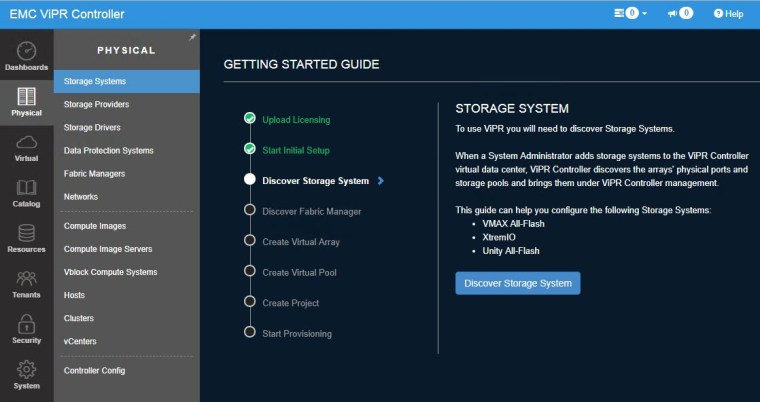Open the Tenants people icon
Screen dimensions: 760x402
click(x=26, y=278)
